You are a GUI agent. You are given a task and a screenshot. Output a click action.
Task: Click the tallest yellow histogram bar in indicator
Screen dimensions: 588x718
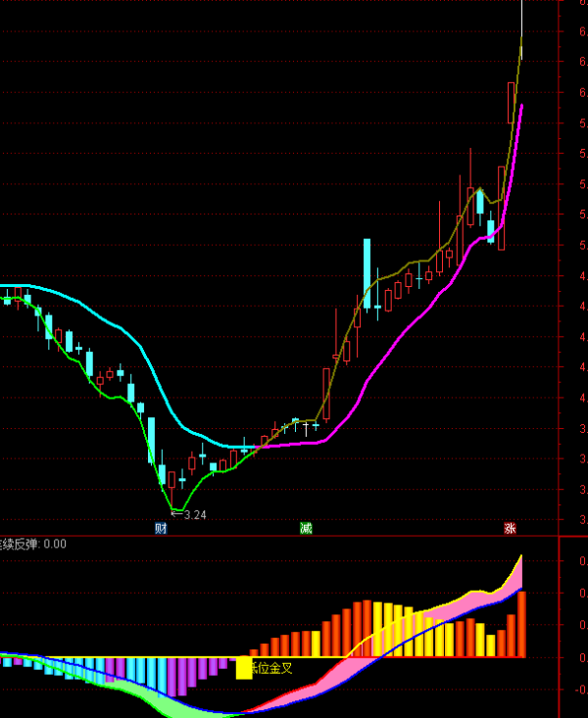coord(377,629)
